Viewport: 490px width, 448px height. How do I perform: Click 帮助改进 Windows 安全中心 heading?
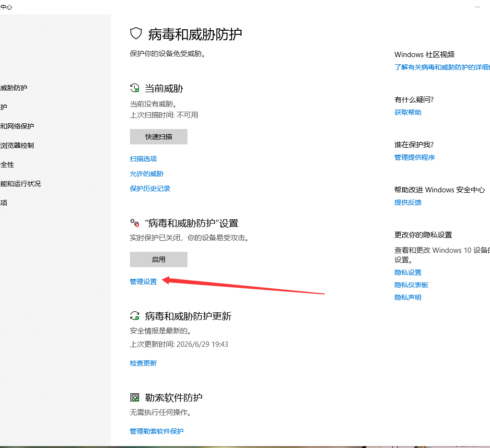coord(440,190)
